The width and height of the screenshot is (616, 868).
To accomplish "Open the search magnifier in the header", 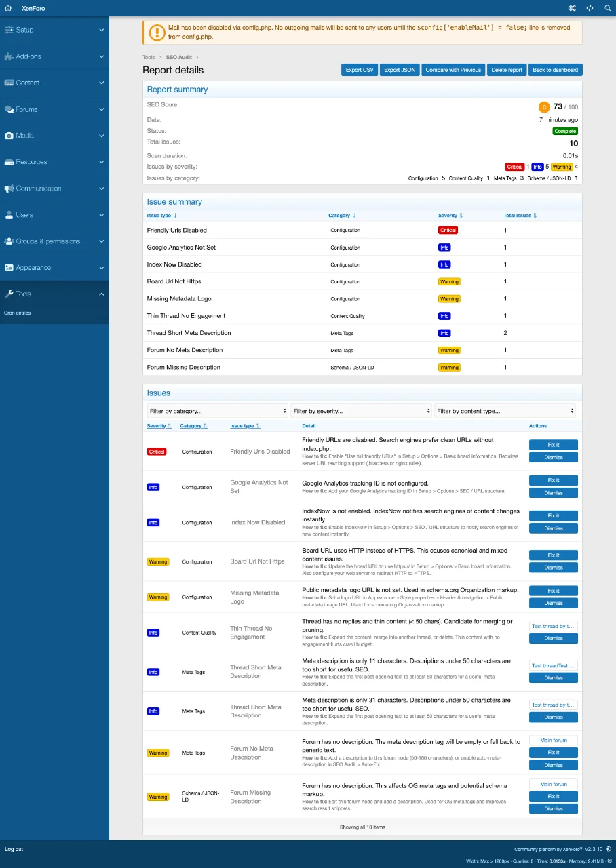I will coord(607,8).
